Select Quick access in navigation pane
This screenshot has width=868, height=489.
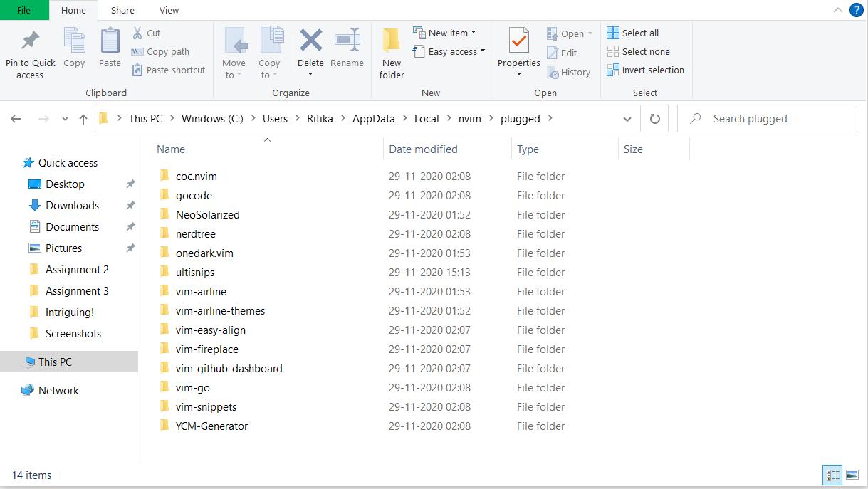tap(68, 162)
